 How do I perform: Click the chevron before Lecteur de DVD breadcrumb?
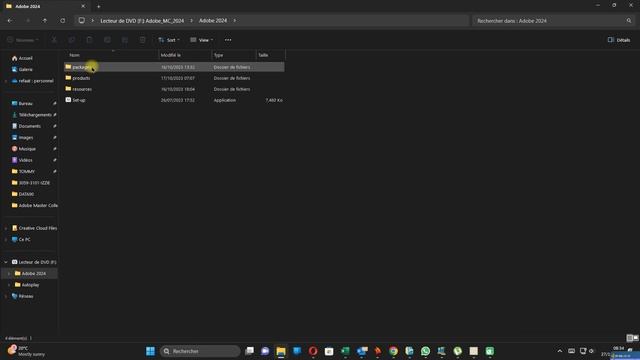point(93,20)
